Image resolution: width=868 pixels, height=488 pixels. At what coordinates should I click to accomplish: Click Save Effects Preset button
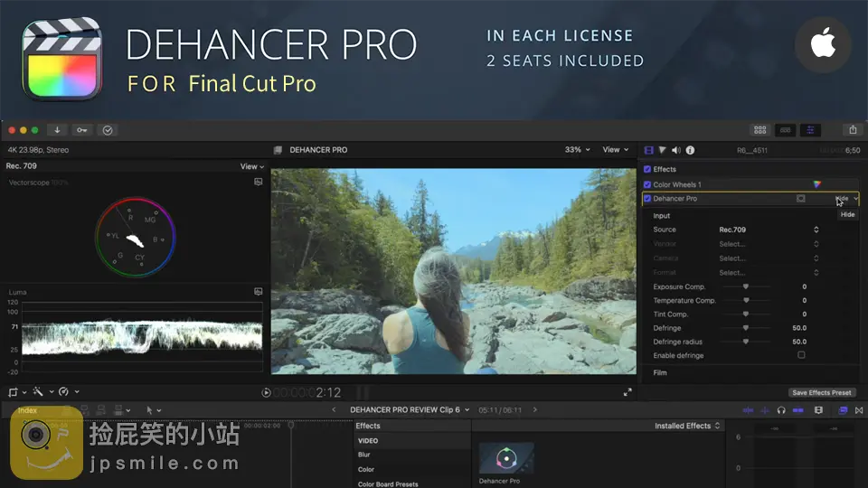pos(822,393)
